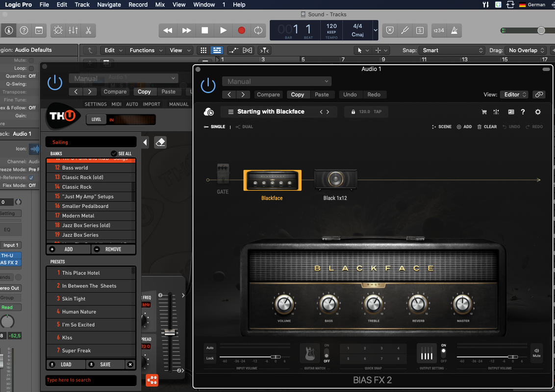Open the View Editor dropdown
This screenshot has width=555, height=392.
tap(514, 95)
